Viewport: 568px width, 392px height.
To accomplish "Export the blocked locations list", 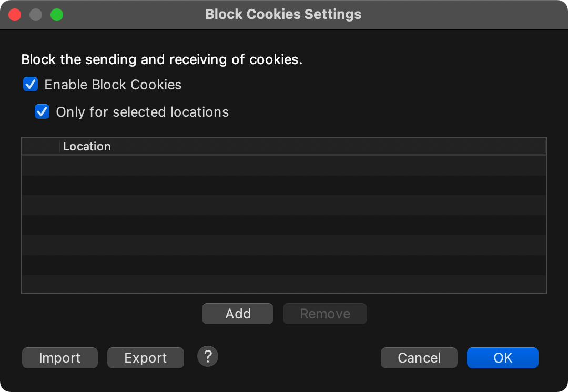I will point(146,358).
